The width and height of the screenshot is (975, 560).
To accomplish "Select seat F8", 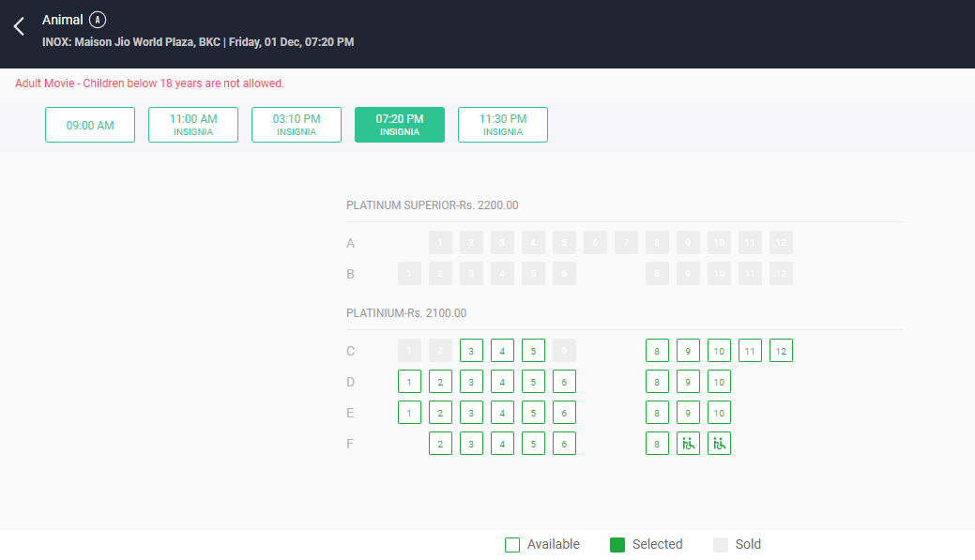I will (x=657, y=443).
